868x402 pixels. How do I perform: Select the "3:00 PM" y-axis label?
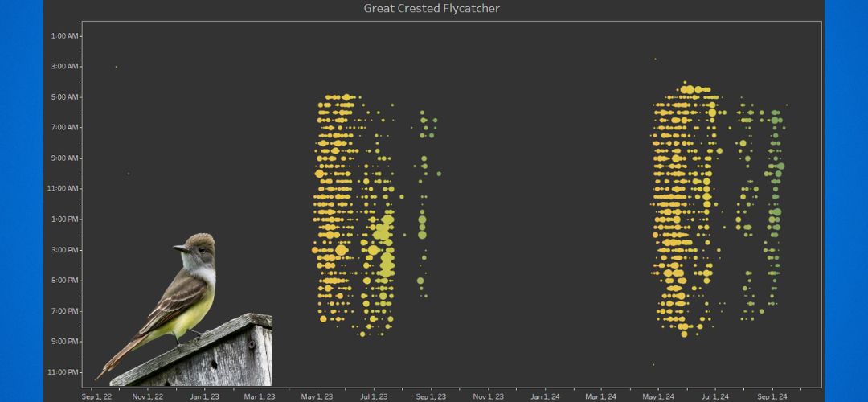(x=65, y=250)
